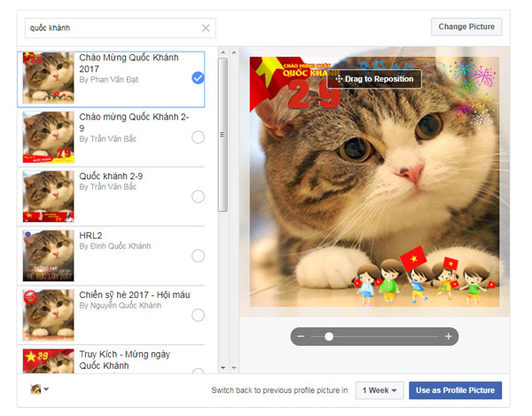The height and width of the screenshot is (416, 532).
Task: Confirm with Use as Profile Picture
Action: pos(455,390)
